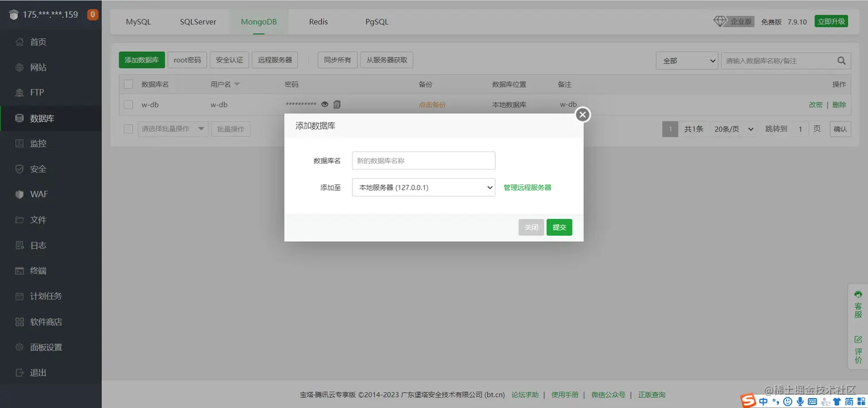The image size is (868, 408).
Task: Switch to the MongoDB tab
Action: [259, 22]
